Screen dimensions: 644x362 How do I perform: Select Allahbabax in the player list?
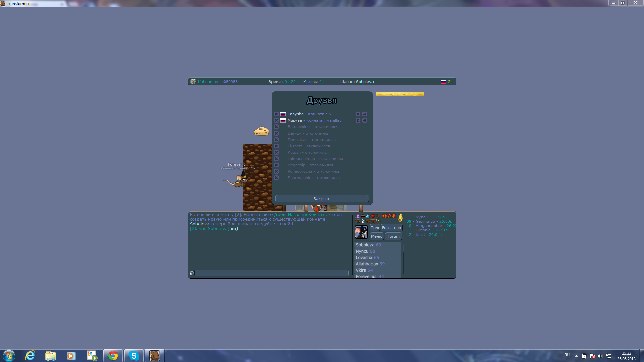point(378,264)
